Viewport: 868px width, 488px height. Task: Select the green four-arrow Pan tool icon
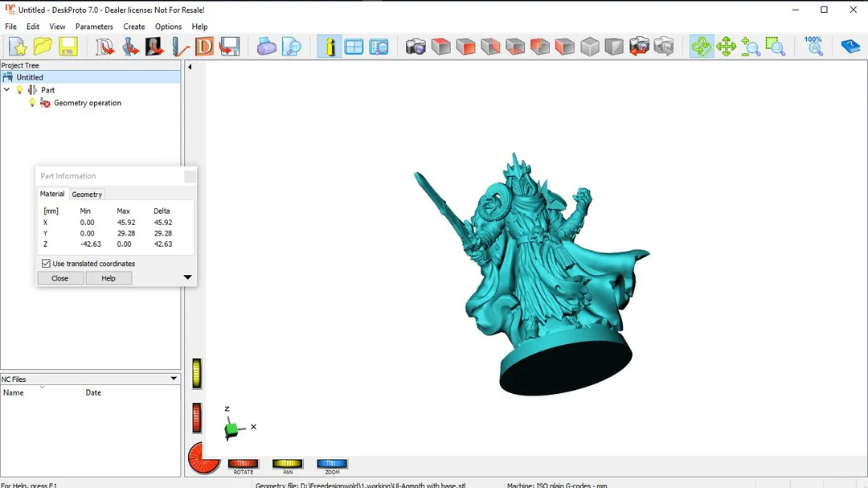pyautogui.click(x=726, y=47)
